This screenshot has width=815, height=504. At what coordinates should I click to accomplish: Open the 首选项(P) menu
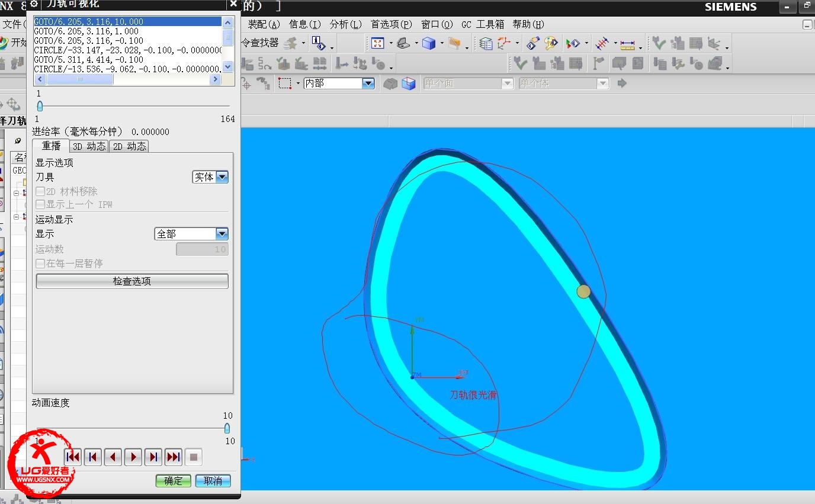(x=392, y=24)
